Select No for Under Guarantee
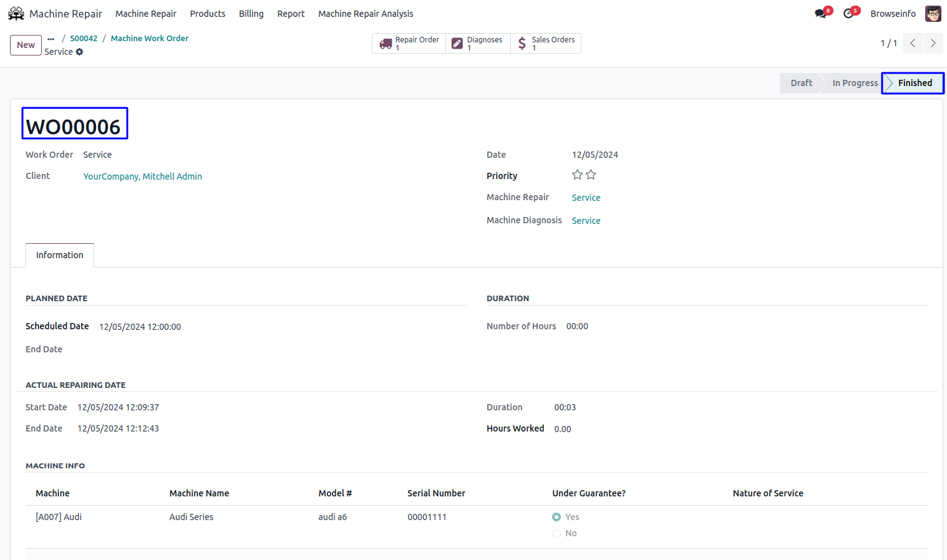Image resolution: width=947 pixels, height=560 pixels. pos(556,533)
